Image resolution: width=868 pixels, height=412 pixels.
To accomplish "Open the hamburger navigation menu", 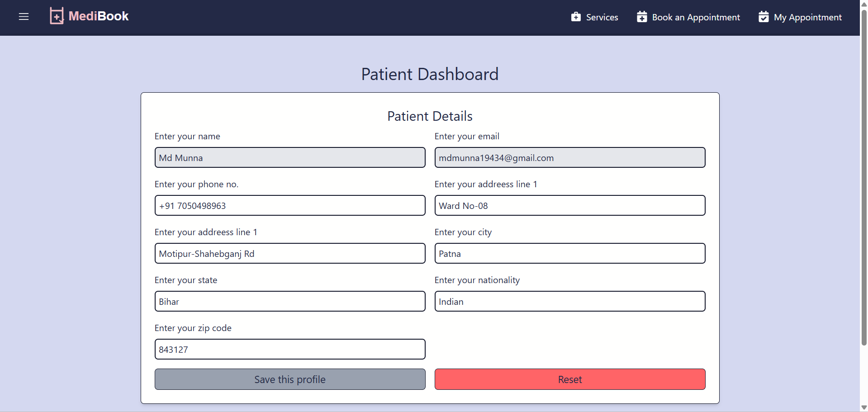I will click(x=24, y=17).
